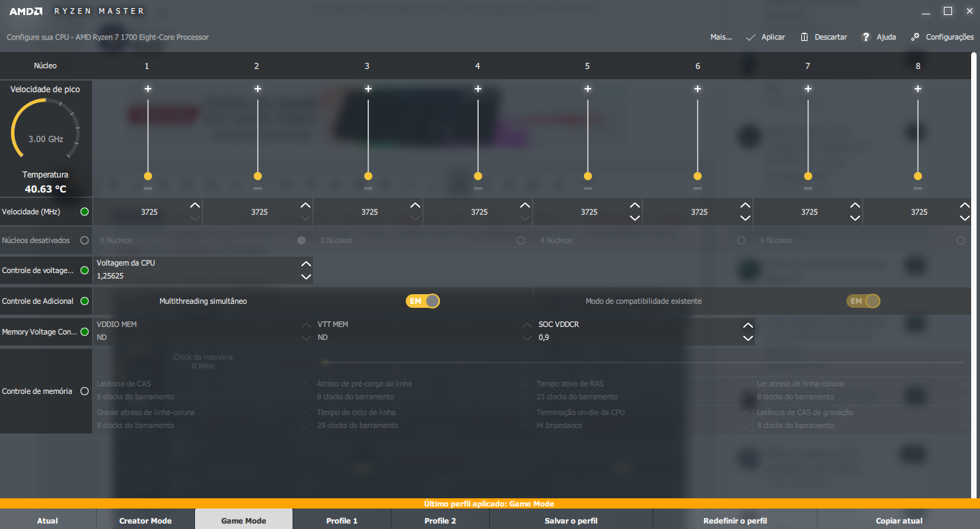Toggle the Controle de voltagem green indicator
This screenshot has width=980, height=529.
(85, 270)
